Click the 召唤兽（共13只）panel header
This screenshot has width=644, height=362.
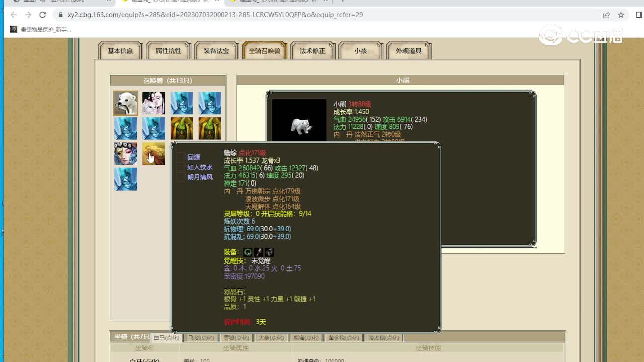[x=168, y=80]
